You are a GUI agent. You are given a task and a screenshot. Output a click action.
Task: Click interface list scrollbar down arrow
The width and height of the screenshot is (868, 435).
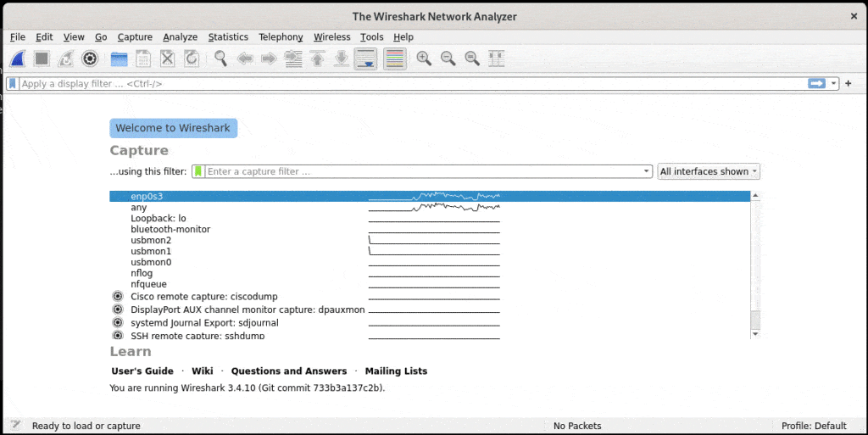click(755, 334)
